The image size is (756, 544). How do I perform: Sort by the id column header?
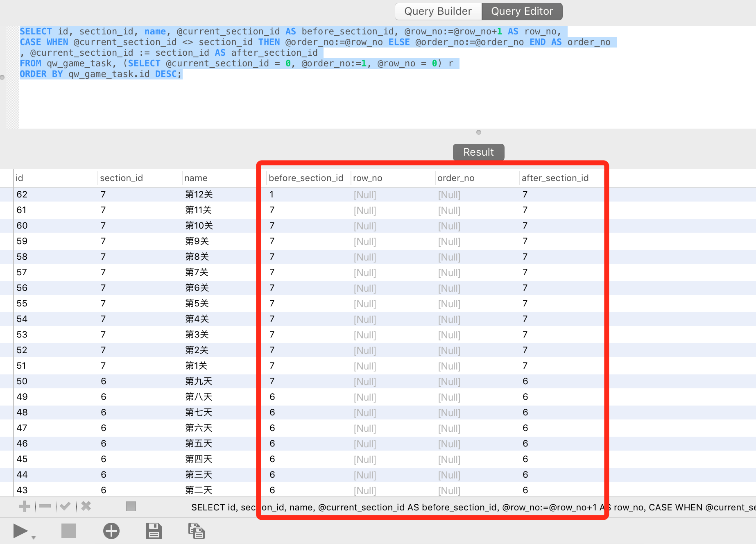click(55, 178)
